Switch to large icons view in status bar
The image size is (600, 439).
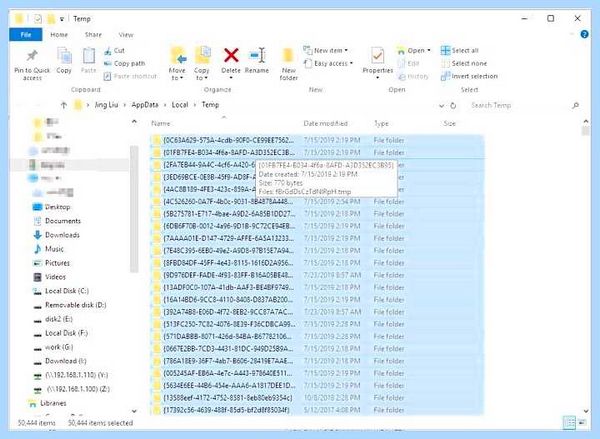(582, 423)
